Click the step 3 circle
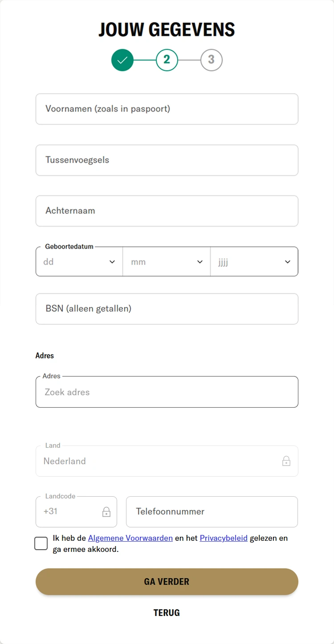This screenshot has height=644, width=334. [212, 60]
